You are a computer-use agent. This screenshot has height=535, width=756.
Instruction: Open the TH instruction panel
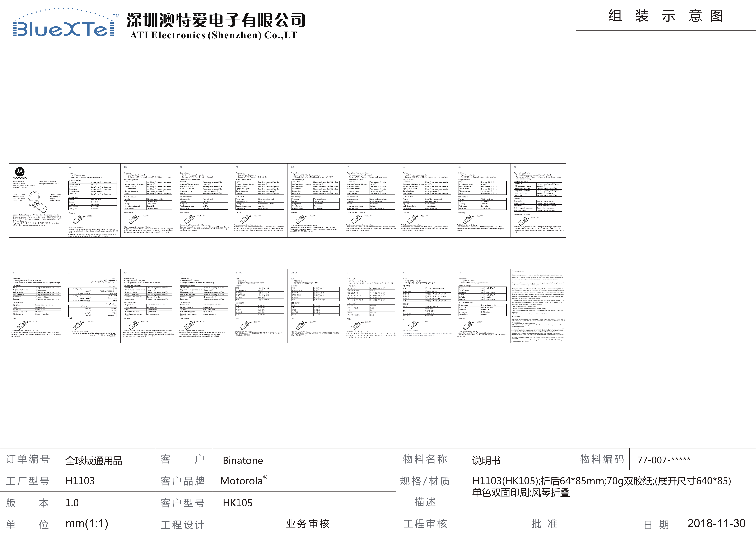pos(482,306)
